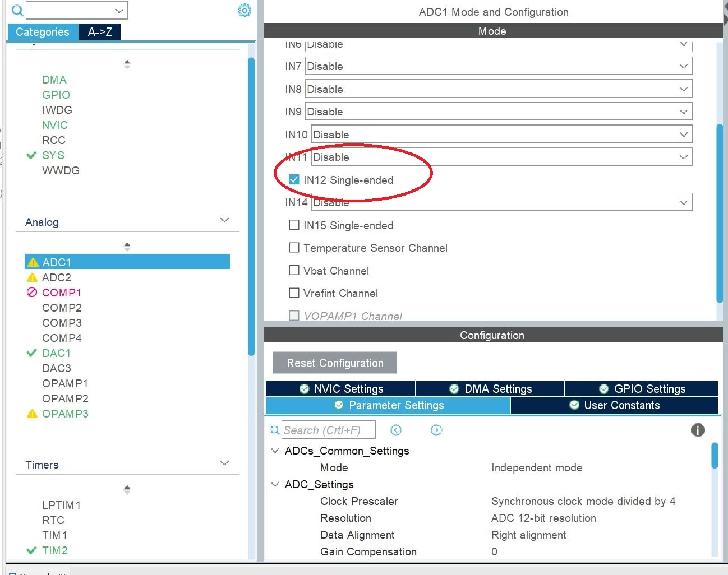The height and width of the screenshot is (575, 728).
Task: Collapse ADCs_Common_Settings group
Action: point(275,451)
